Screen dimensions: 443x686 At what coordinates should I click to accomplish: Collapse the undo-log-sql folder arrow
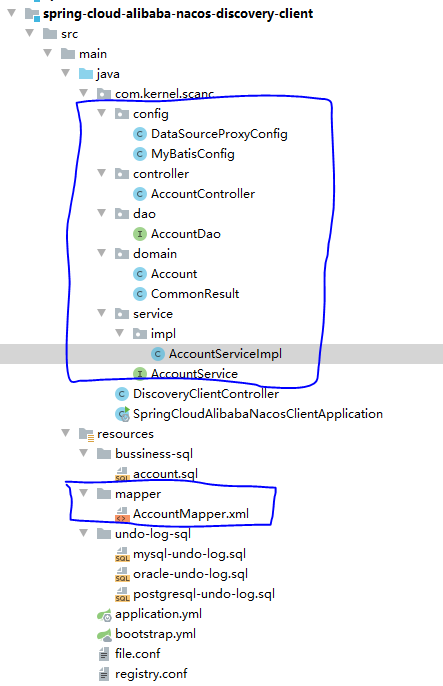84,533
